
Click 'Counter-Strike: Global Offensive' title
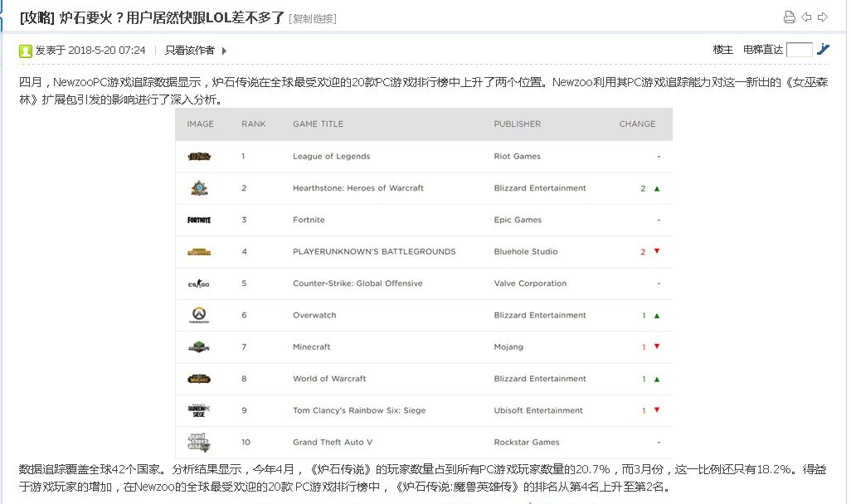coord(357,283)
